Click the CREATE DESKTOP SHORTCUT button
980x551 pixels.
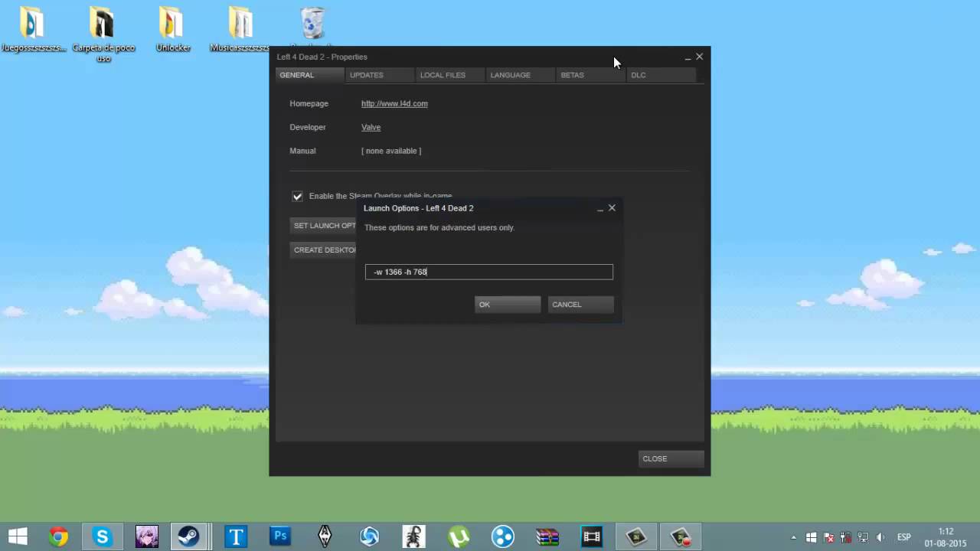click(323, 249)
